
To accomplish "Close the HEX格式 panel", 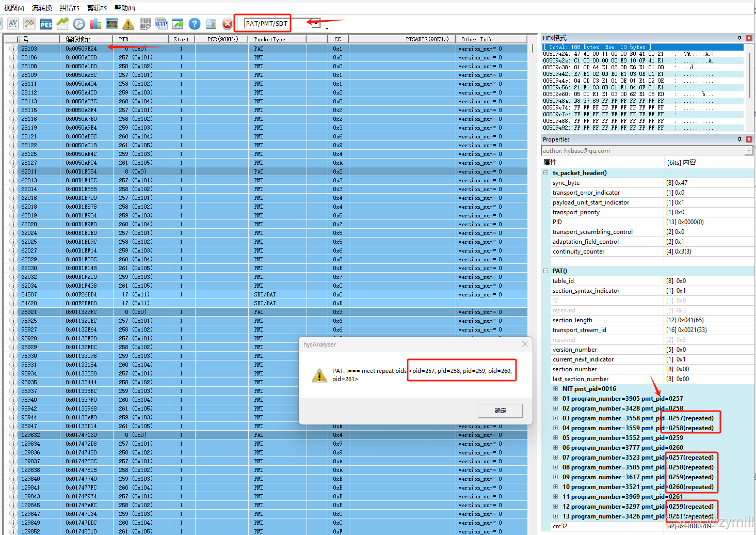I will [x=749, y=38].
